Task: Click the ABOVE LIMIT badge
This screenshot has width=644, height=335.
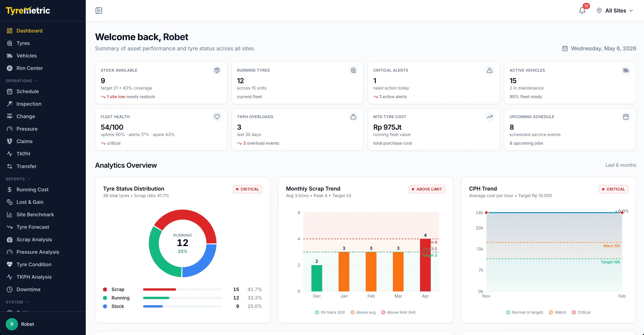Action: (427, 189)
